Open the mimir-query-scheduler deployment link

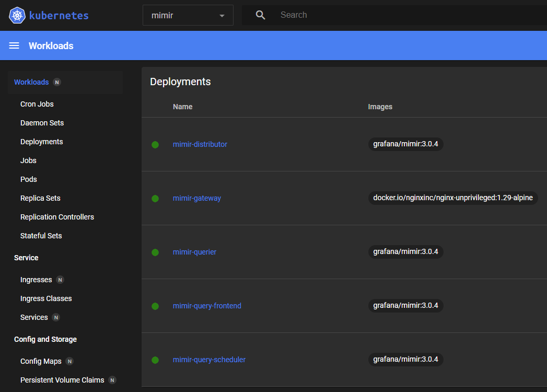coord(209,360)
